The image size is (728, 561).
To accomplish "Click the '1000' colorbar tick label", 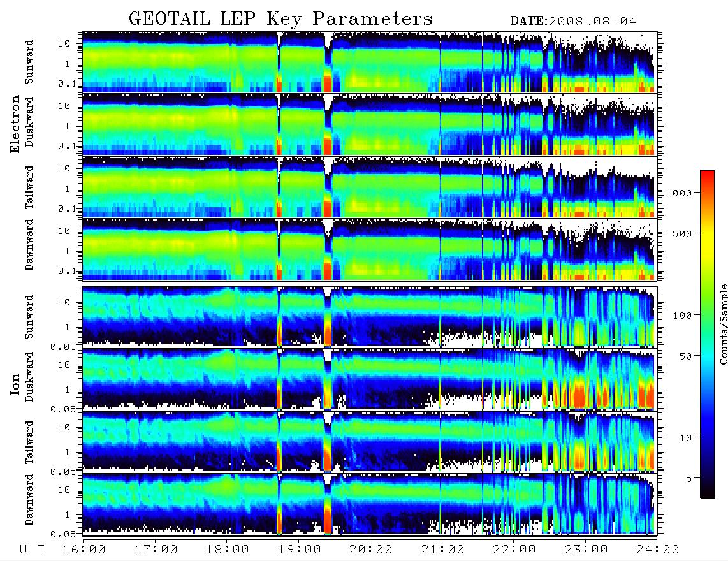I will pos(680,193).
